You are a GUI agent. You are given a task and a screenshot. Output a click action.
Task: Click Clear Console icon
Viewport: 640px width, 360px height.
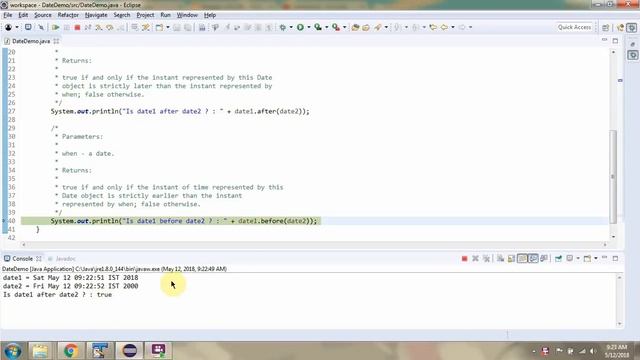coord(500,259)
